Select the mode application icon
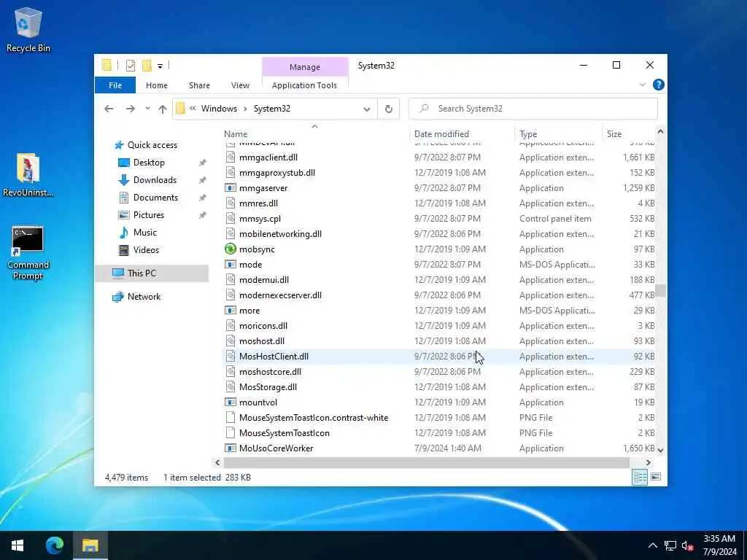 click(x=231, y=264)
